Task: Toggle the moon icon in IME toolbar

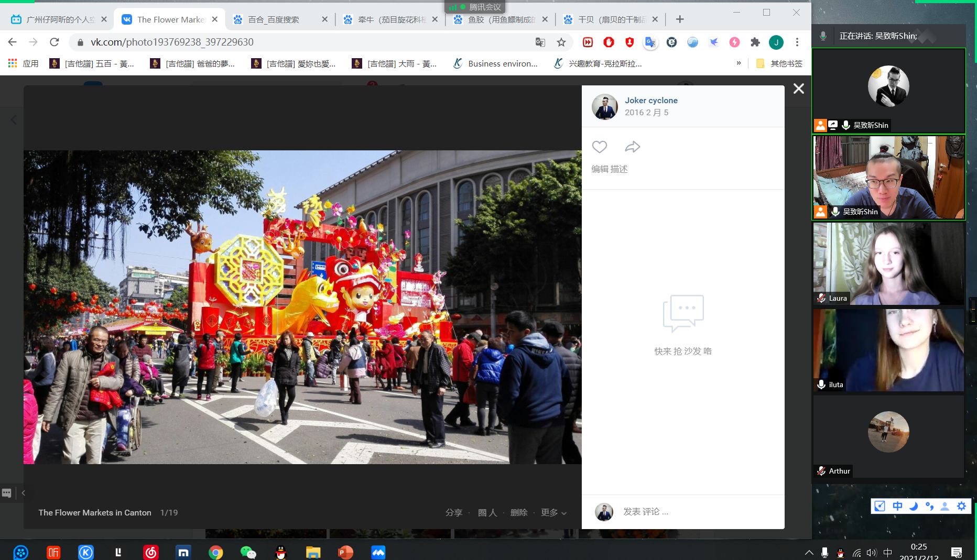Action: click(914, 506)
